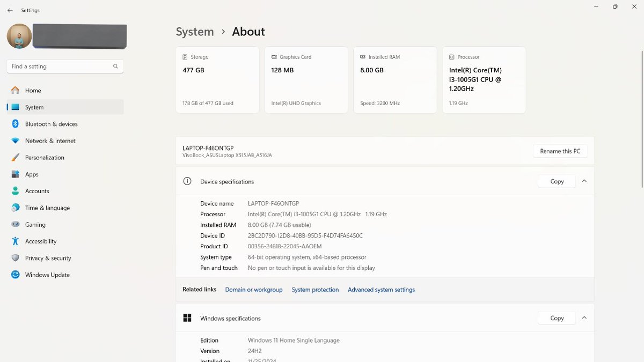Click the Accessibility figure icon
644x362 pixels.
click(15, 241)
